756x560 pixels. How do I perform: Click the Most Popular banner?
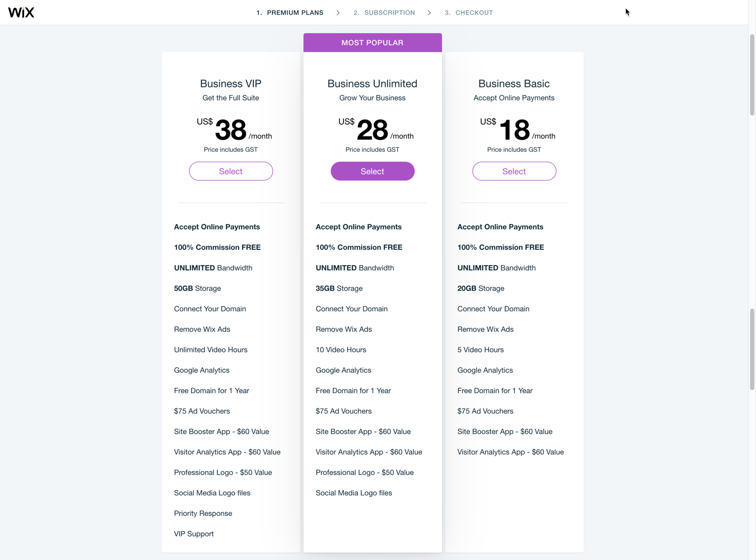(x=373, y=43)
